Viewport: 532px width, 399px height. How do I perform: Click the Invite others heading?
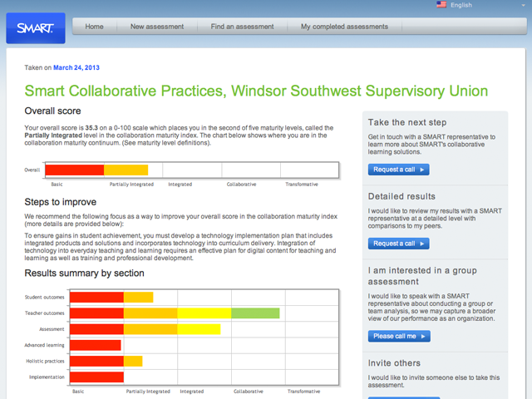tap(394, 363)
